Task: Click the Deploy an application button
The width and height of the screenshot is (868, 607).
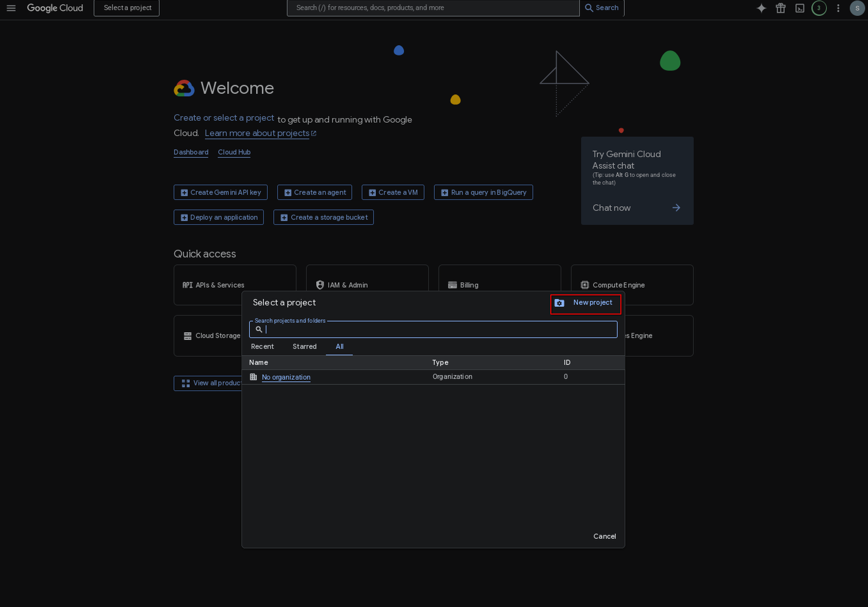Action: 219,217
